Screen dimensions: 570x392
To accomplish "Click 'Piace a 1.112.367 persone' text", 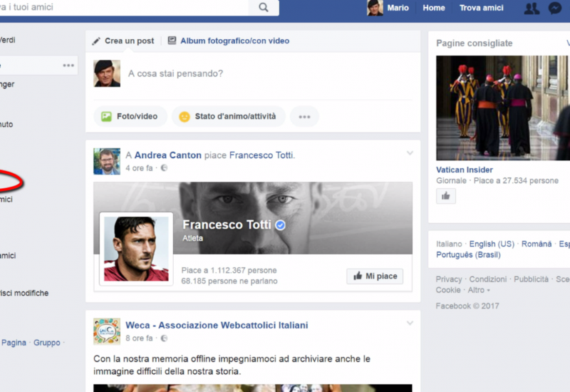I will [229, 270].
